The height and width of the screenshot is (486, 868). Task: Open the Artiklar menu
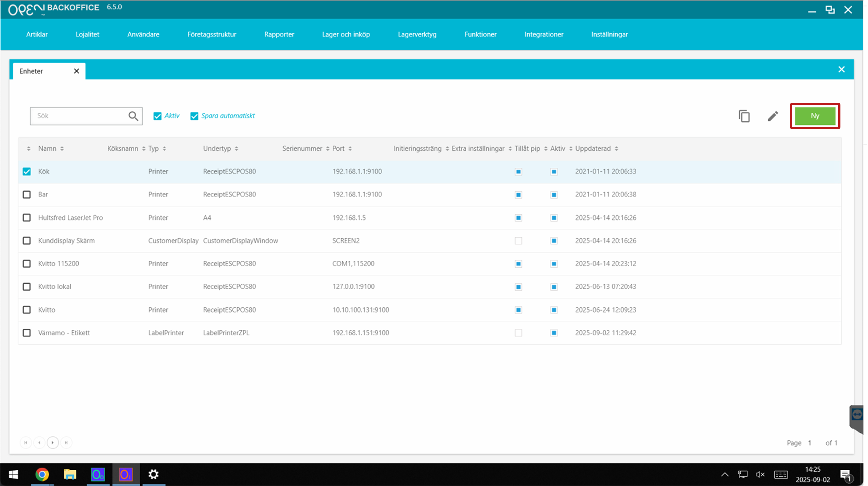(37, 34)
